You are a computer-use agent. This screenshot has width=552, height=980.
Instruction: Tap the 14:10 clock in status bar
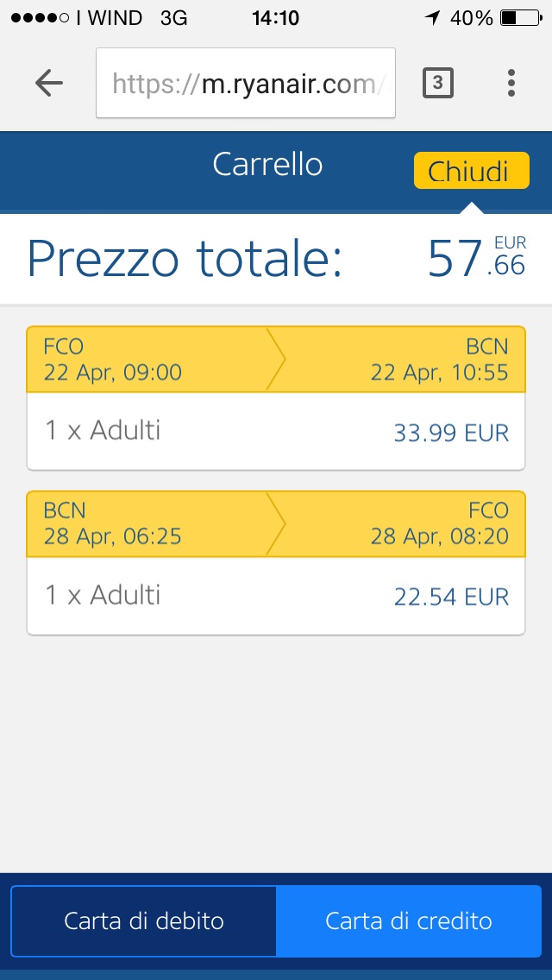click(x=275, y=17)
